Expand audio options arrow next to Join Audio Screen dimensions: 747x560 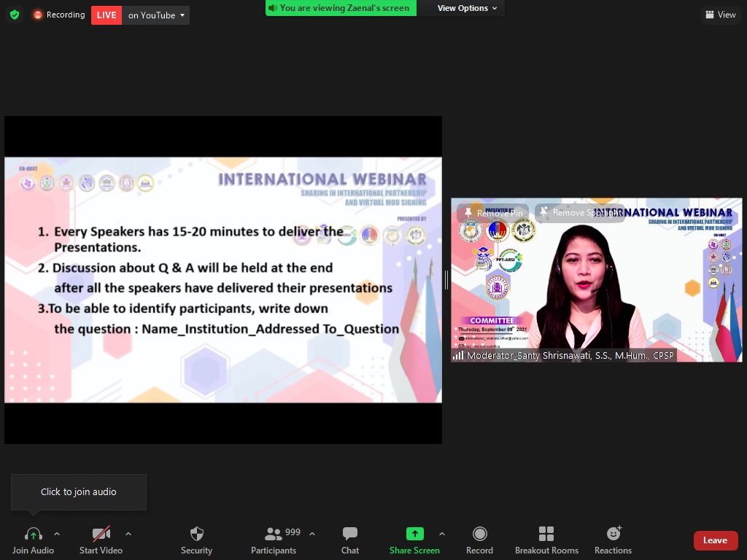[57, 534]
